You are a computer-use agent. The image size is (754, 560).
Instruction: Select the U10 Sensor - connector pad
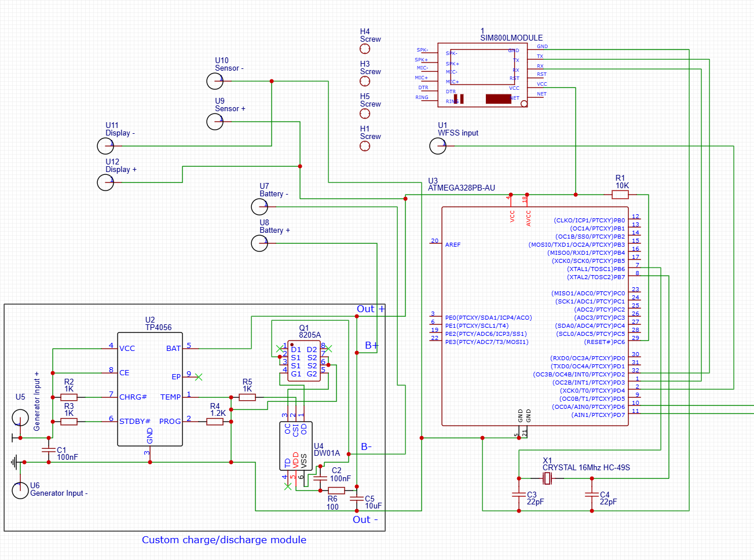(215, 81)
